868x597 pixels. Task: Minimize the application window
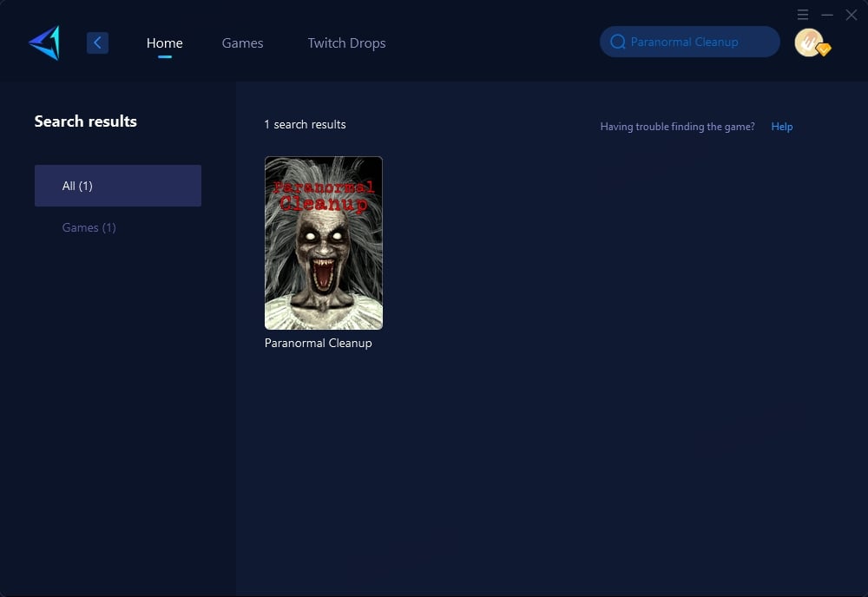(827, 15)
